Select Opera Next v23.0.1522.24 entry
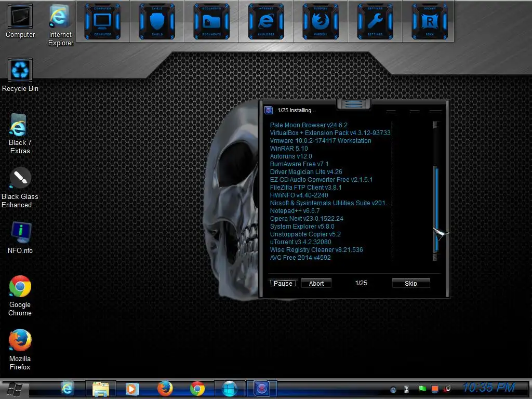532x399 pixels. pos(307,219)
